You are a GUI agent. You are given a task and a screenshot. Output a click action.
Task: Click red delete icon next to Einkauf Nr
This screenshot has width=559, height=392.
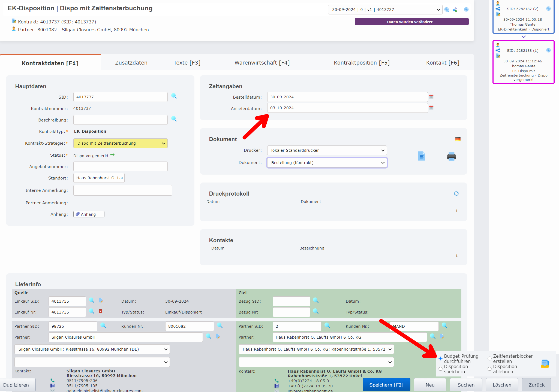[100, 311]
